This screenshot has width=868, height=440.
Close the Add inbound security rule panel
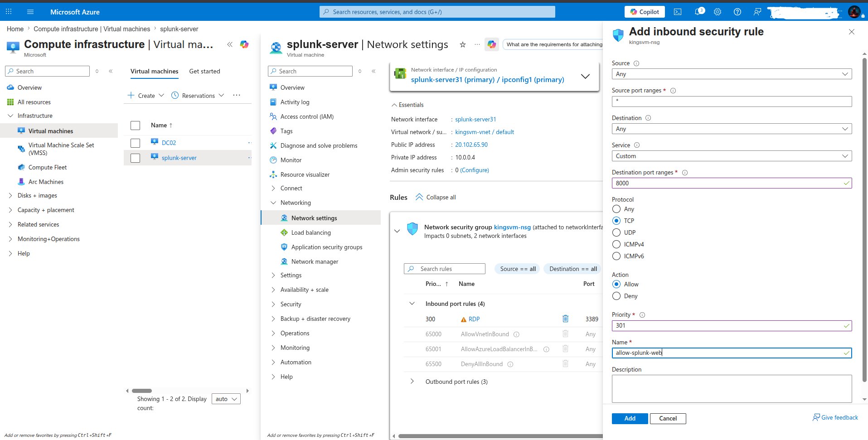click(x=852, y=32)
